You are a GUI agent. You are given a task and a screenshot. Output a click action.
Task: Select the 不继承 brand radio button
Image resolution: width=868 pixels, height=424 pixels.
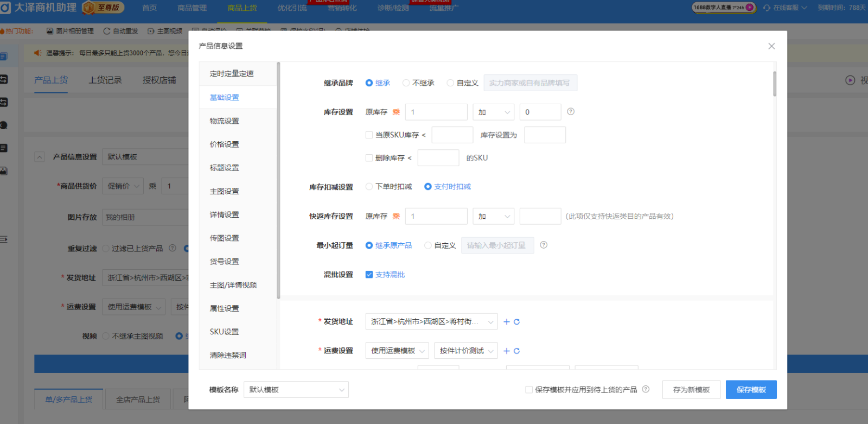point(406,83)
